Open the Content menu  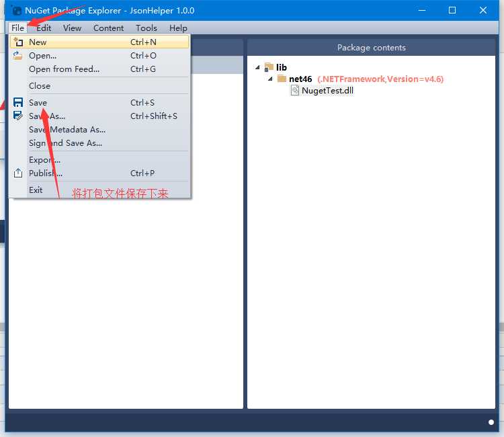coord(108,28)
